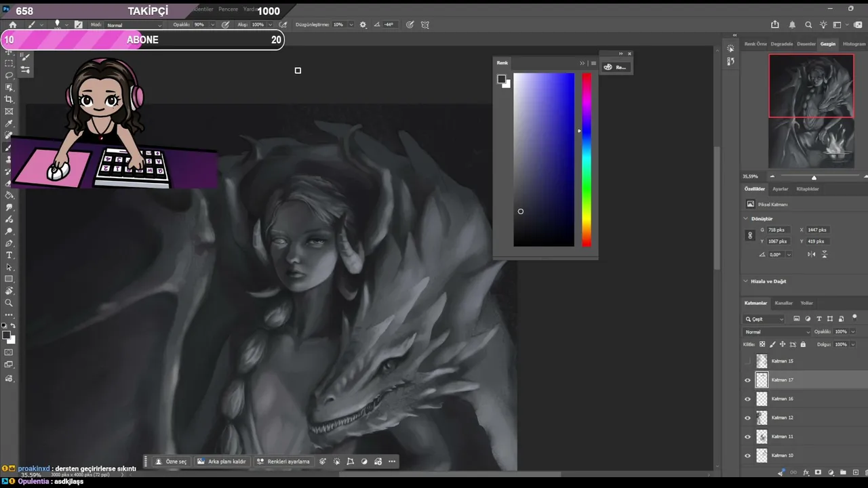Screen dimensions: 868x488
Task: Lock image pixels brush icon
Action: click(x=772, y=344)
